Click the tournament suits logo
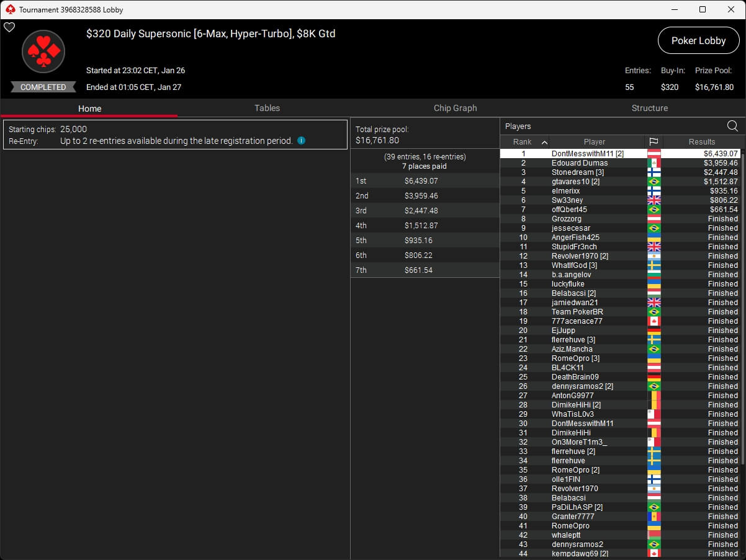 (x=43, y=52)
